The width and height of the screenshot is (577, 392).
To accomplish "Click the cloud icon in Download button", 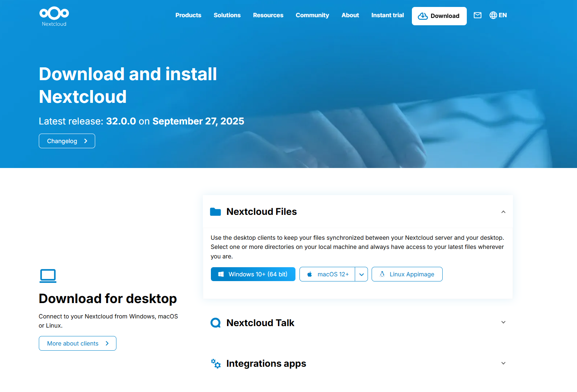I will (x=423, y=16).
